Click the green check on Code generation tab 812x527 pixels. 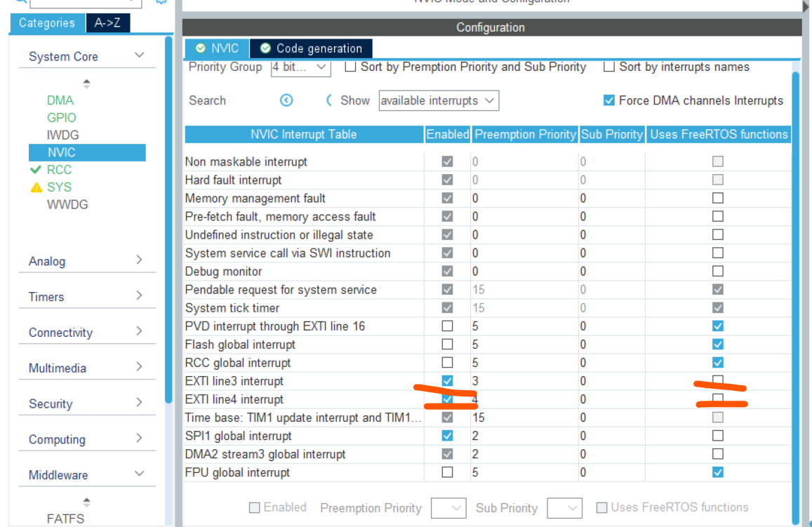pos(265,48)
